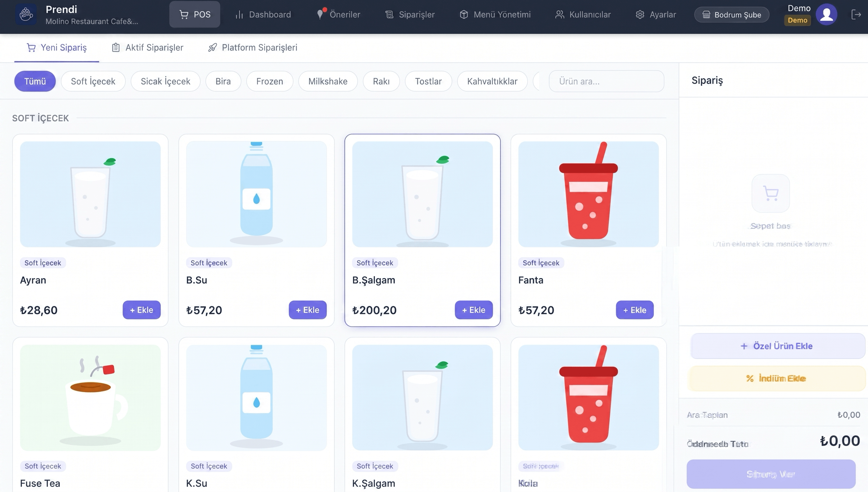Viewport: 868px width, 492px height.
Task: Click the Prendi logo icon
Action: (x=26, y=14)
